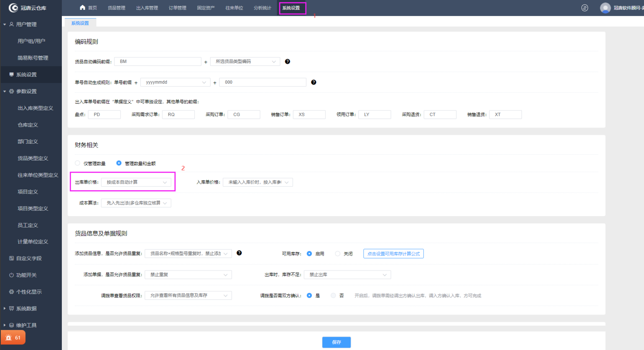Viewport: 644px width, 350px height.
Task: Click the 系统数据 icon in the sidebar
Action: [x=11, y=309]
